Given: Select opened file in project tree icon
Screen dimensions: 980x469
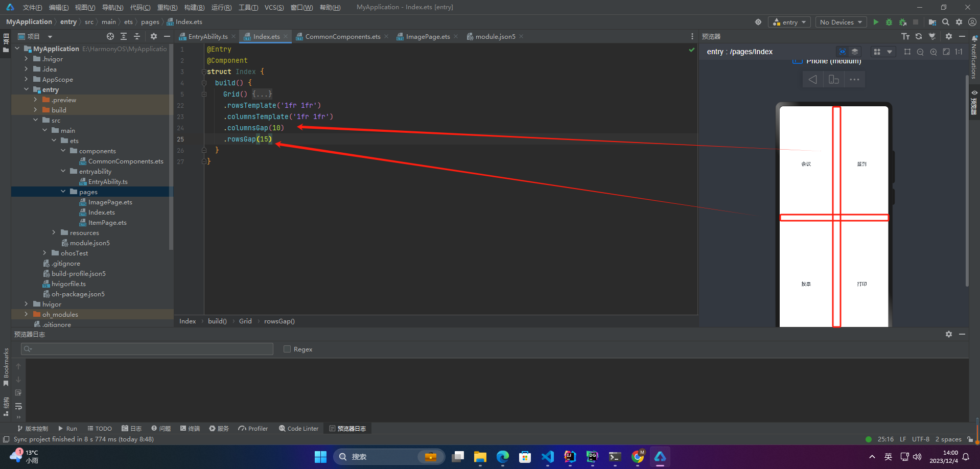Looking at the screenshot, I should (x=110, y=36).
